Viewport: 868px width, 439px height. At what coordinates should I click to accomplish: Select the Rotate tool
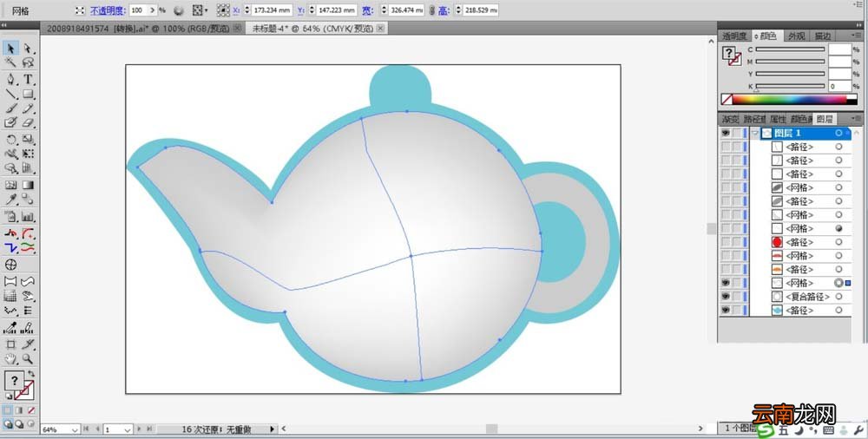[x=10, y=140]
